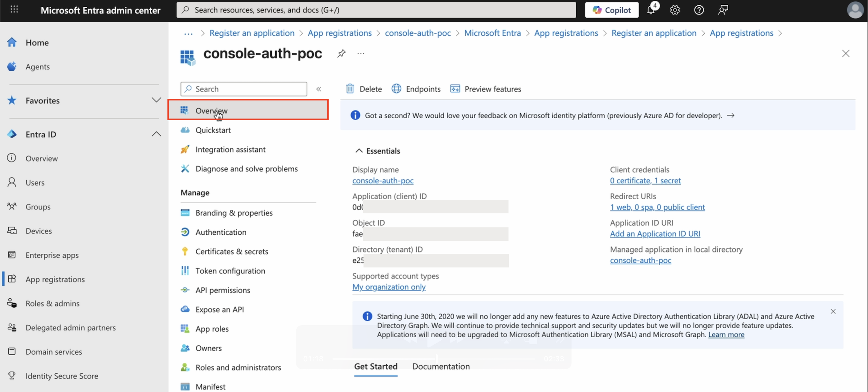Image resolution: width=868 pixels, height=392 pixels.
Task: Click the '0 certificate, 1 secret' link
Action: pyautogui.click(x=645, y=181)
